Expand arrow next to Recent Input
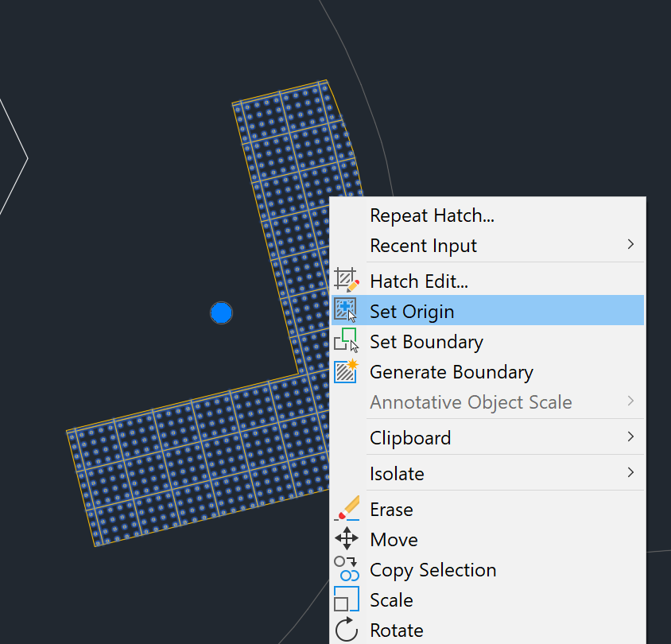 (x=630, y=244)
